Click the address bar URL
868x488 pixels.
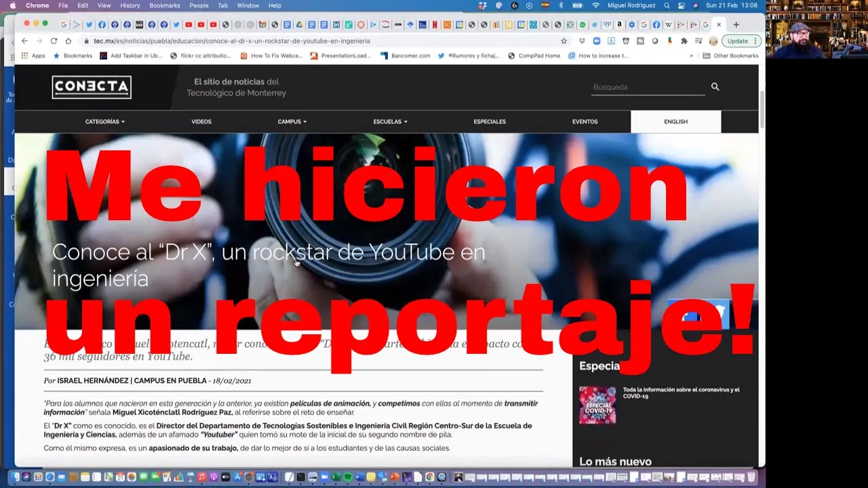(x=232, y=41)
